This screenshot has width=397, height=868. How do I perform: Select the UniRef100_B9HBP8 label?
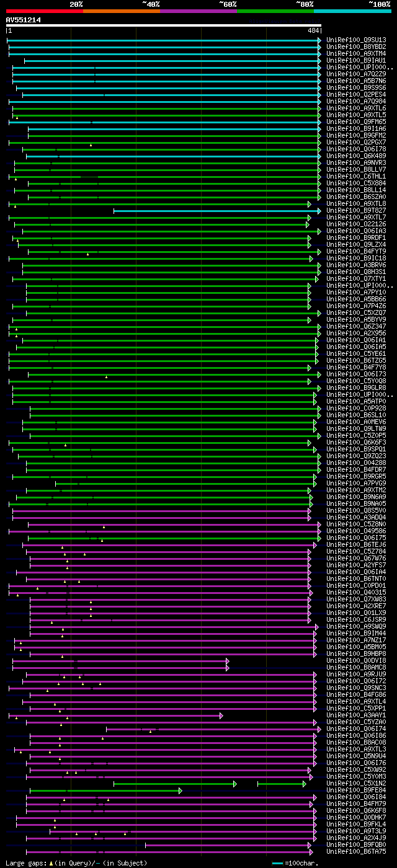click(356, 653)
